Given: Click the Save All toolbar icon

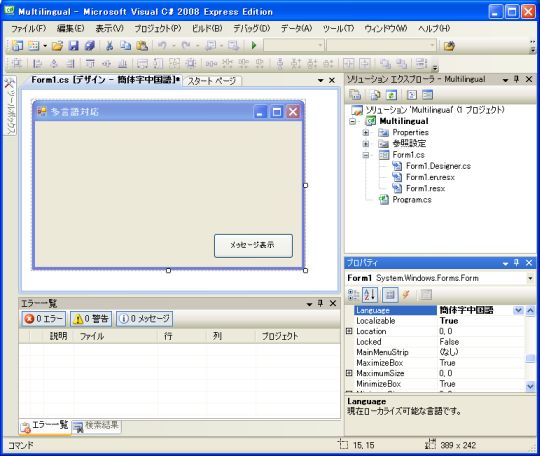Looking at the screenshot, I should [90, 45].
